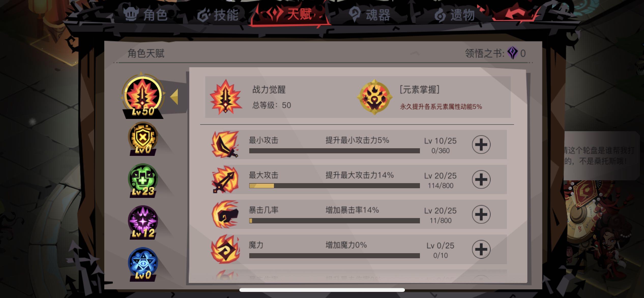Switch to the 技能 tab
644x298 pixels.
point(218,14)
